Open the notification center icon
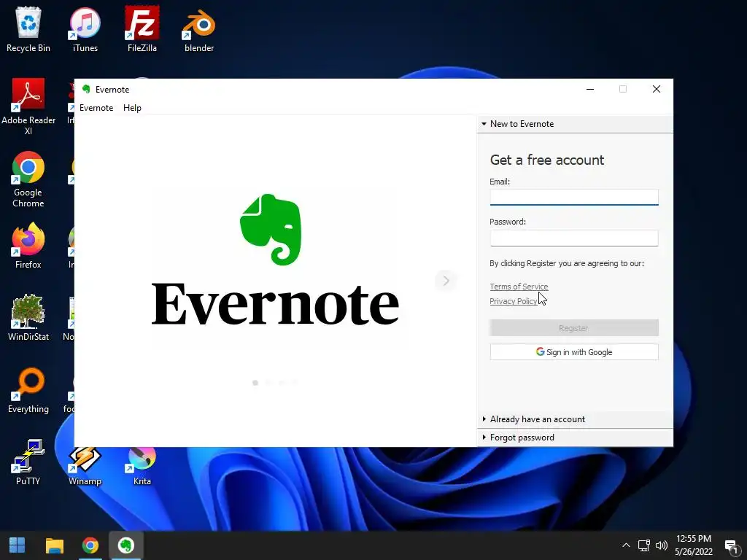This screenshot has height=560, width=747. 731,546
